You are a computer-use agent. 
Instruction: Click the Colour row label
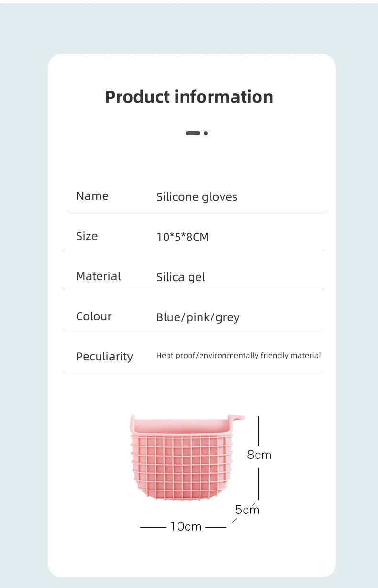[x=94, y=316]
